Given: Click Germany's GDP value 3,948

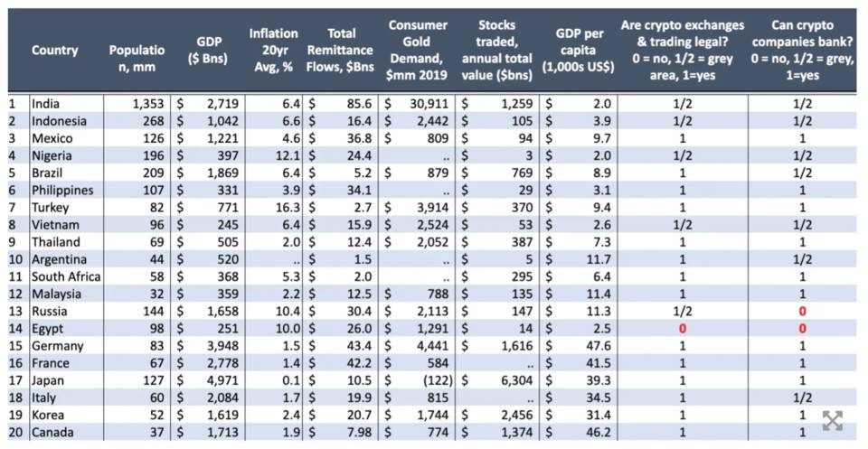Looking at the screenshot, I should coord(222,346).
